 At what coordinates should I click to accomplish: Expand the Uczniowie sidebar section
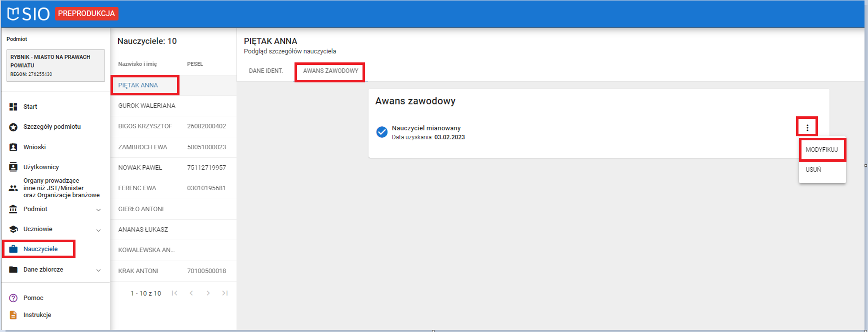(98, 230)
